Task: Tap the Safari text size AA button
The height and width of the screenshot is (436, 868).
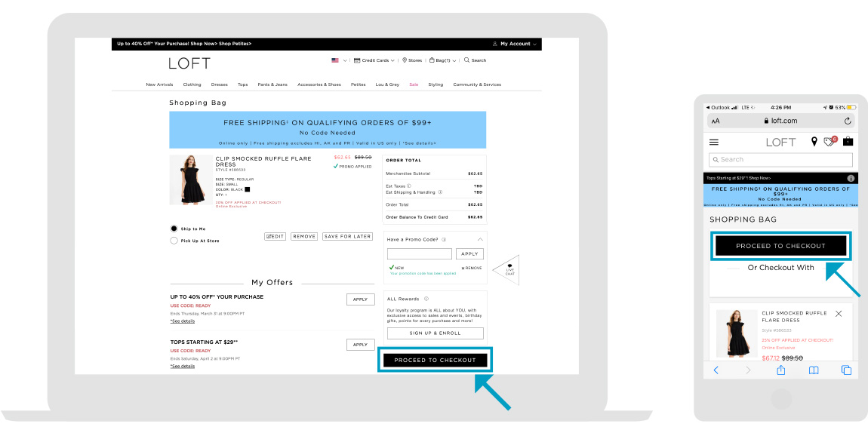Action: 716,121
